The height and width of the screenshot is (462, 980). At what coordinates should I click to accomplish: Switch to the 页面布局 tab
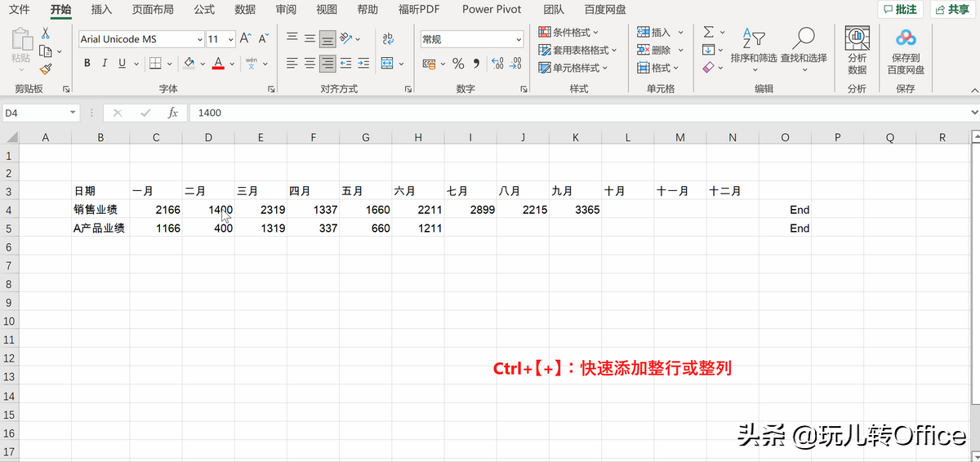tap(154, 10)
